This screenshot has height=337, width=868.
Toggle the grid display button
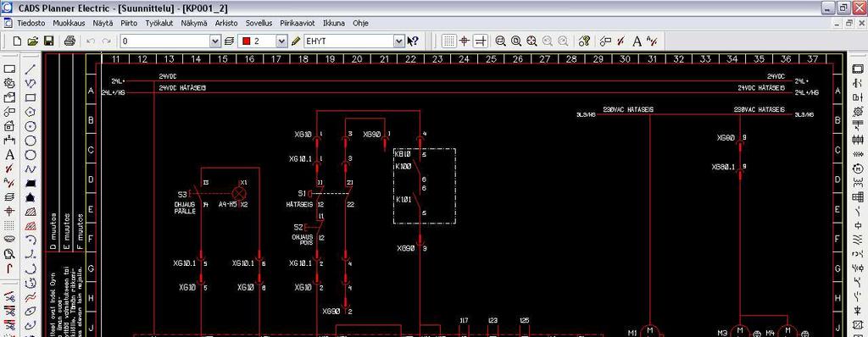[449, 41]
